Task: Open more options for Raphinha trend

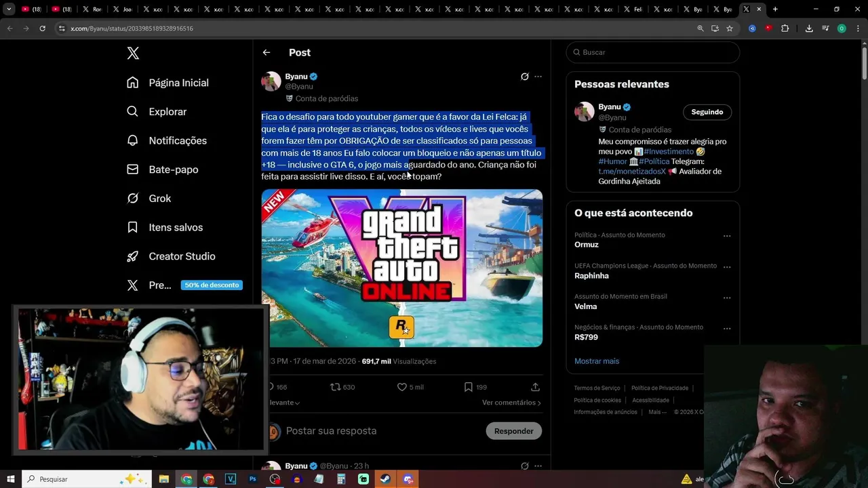Action: click(727, 267)
